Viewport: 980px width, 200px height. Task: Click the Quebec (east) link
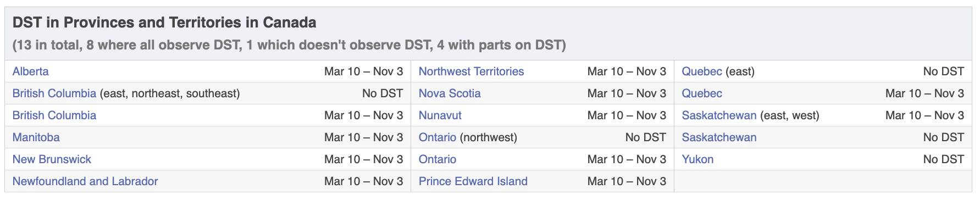(702, 71)
